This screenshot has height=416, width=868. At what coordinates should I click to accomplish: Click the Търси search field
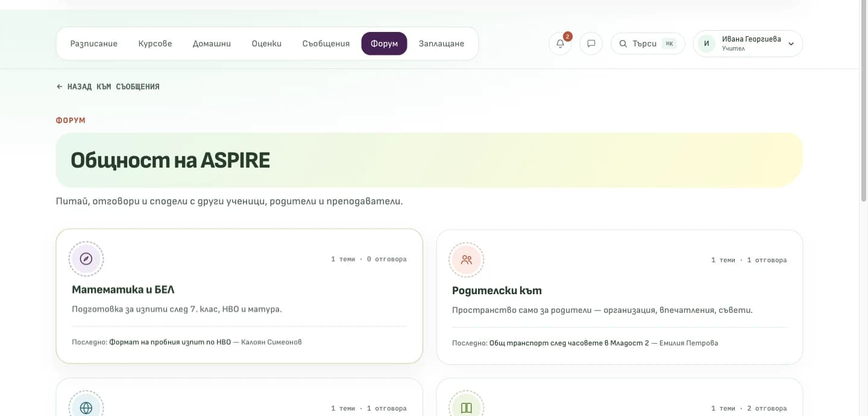(x=648, y=43)
